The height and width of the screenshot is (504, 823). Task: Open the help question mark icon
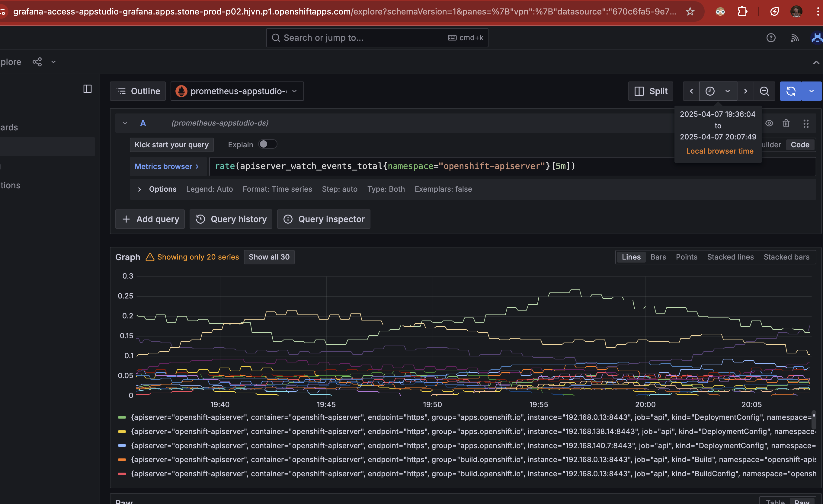coord(770,38)
